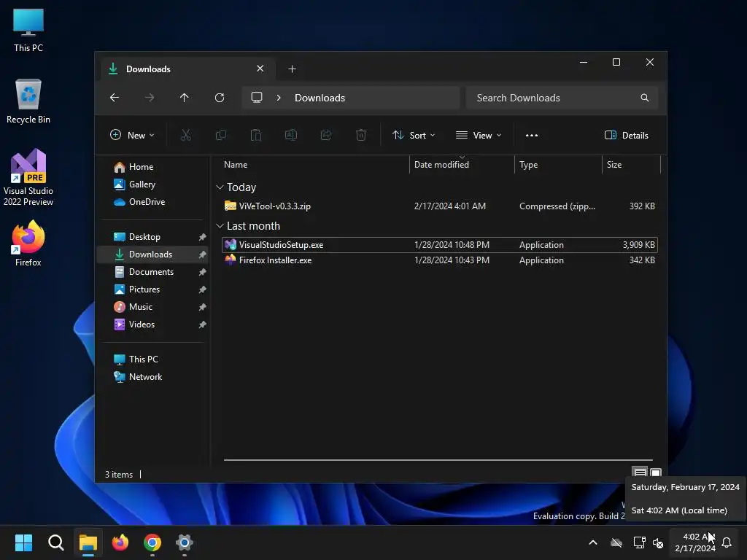The width and height of the screenshot is (747, 560).
Task: Open taskbar Search
Action: pyautogui.click(x=55, y=542)
